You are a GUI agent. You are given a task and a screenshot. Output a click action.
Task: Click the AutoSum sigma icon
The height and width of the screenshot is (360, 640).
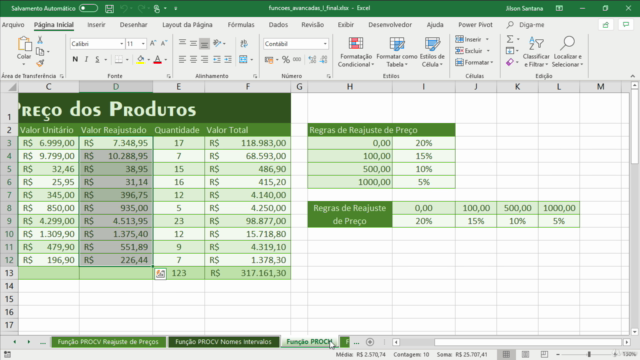point(510,39)
